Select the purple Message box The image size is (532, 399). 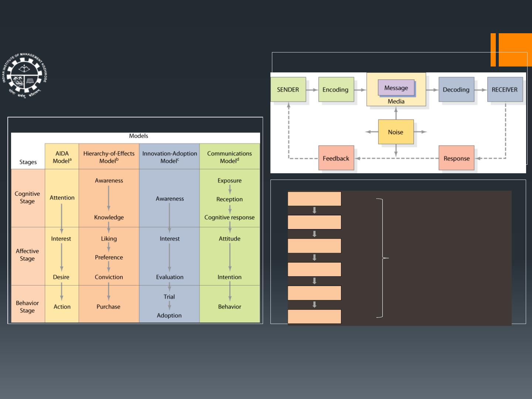(x=396, y=88)
